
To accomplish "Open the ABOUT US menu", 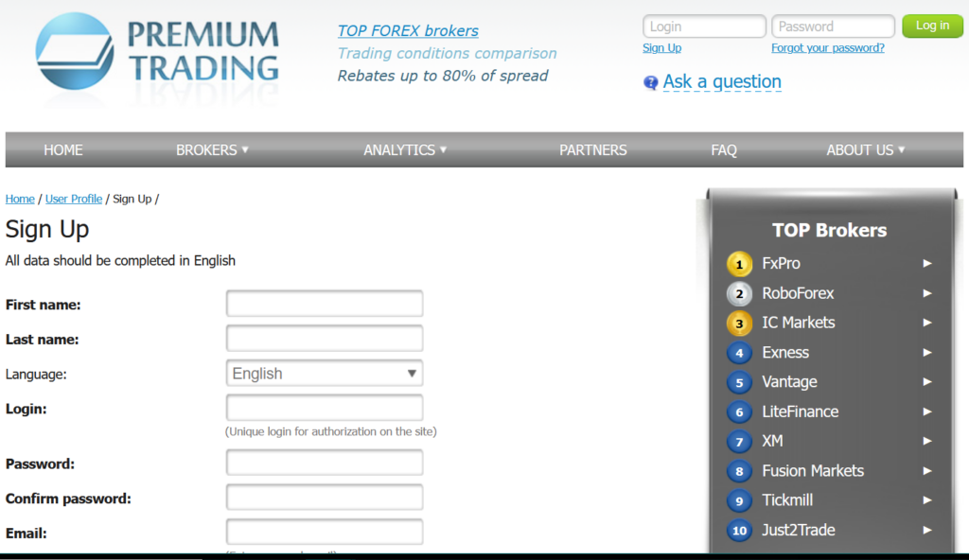I will [x=866, y=150].
